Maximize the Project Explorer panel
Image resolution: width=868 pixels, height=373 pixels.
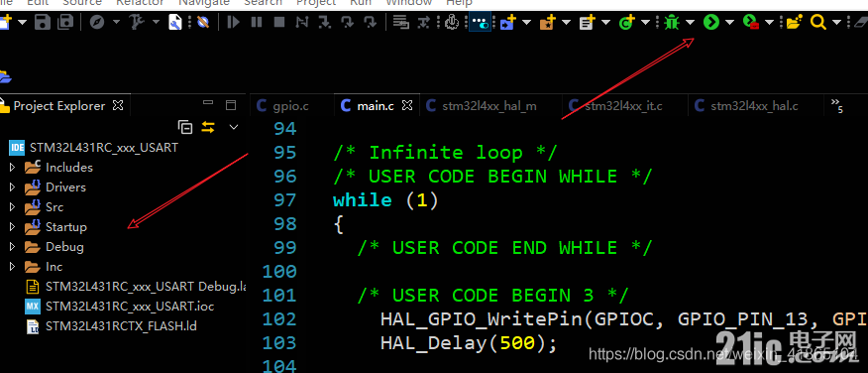(231, 105)
